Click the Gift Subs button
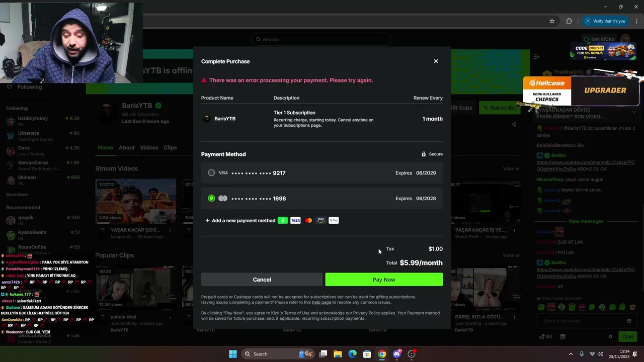644x362 pixels. 462,108
